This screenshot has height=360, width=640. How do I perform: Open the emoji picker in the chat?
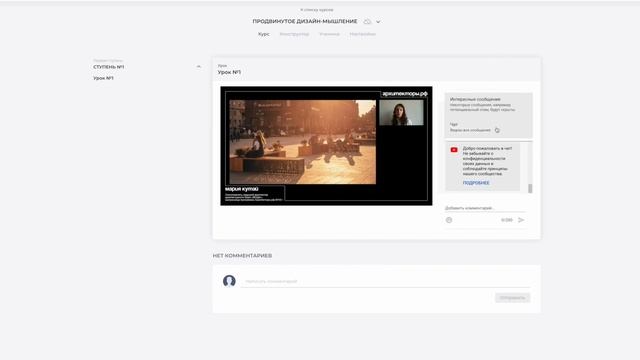[x=449, y=220]
